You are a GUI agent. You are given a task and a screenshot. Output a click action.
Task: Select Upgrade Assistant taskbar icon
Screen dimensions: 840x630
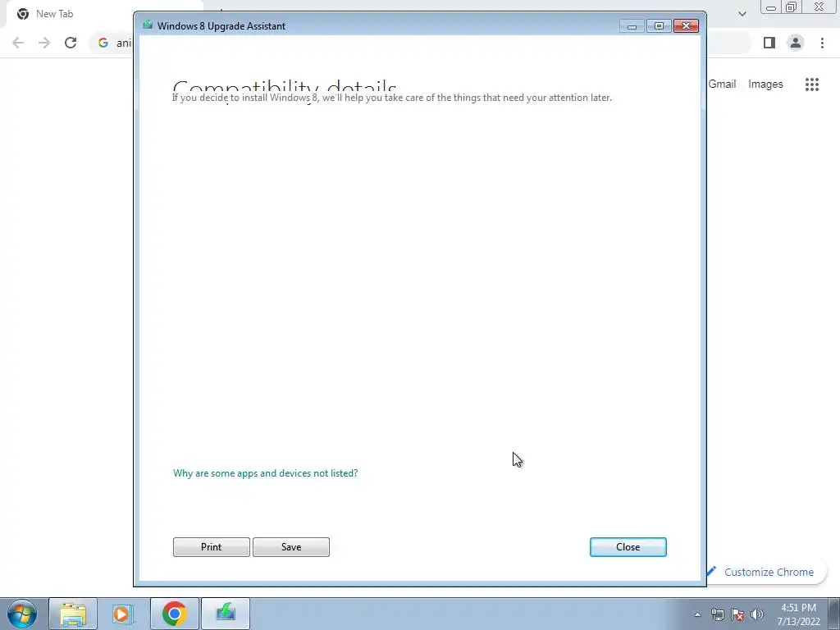[x=226, y=614]
